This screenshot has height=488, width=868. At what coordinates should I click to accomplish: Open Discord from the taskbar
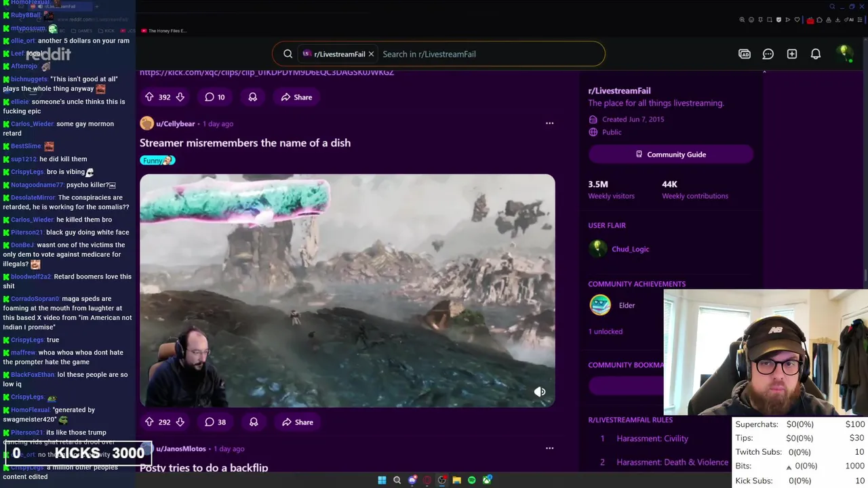[x=412, y=480]
